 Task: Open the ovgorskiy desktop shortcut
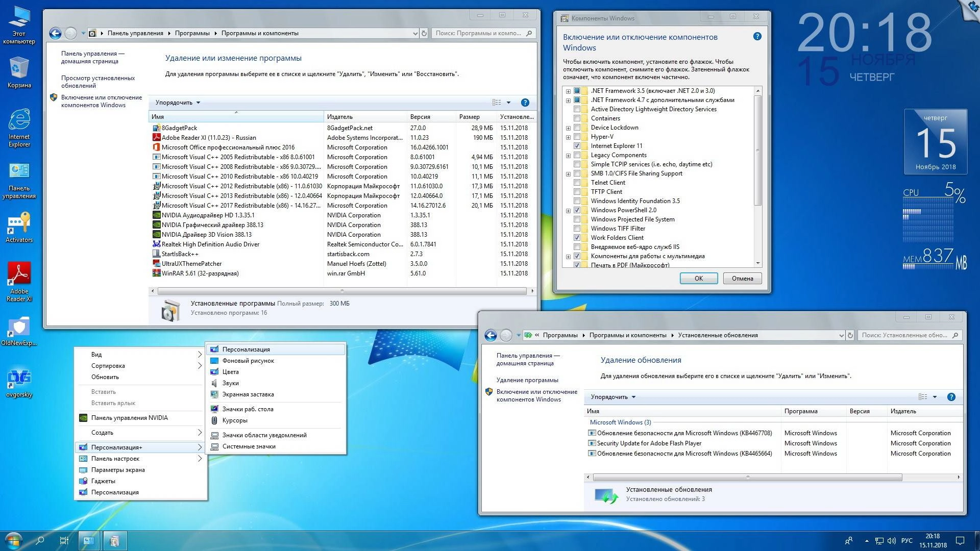pos(19,383)
